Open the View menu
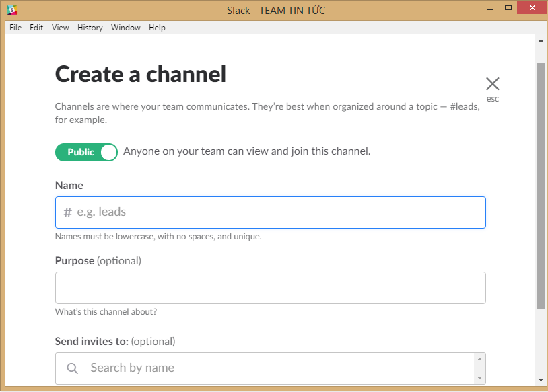Image resolution: width=548 pixels, height=392 pixels. (x=60, y=28)
